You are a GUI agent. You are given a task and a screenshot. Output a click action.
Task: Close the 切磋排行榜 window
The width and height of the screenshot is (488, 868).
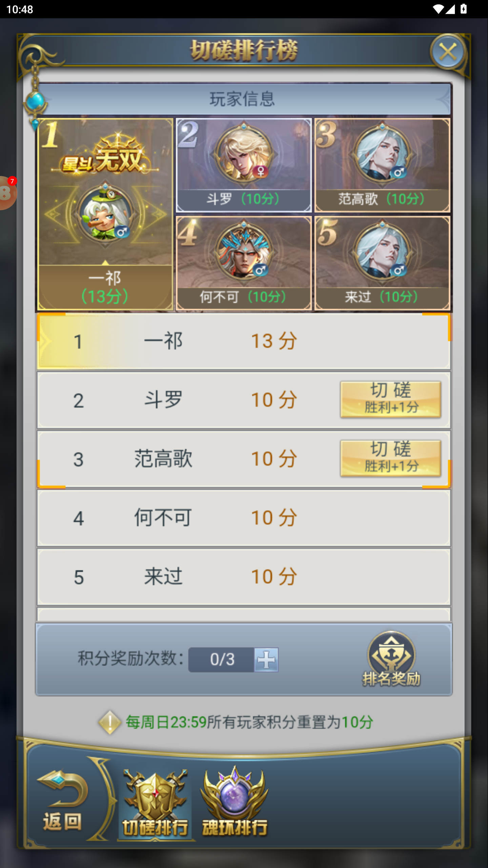click(x=448, y=52)
